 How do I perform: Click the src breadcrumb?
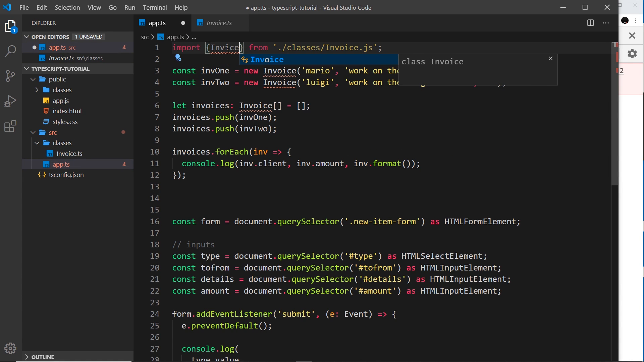point(145,37)
